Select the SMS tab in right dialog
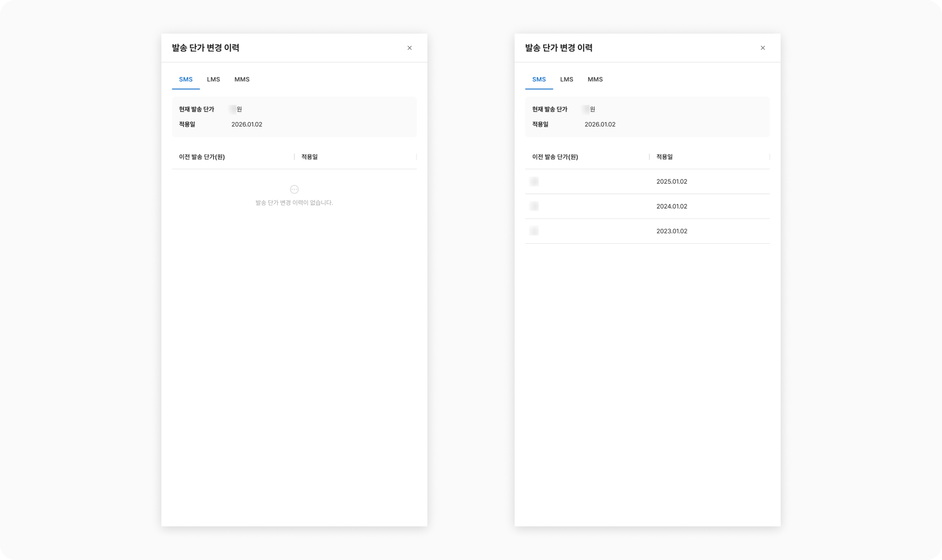 [539, 79]
